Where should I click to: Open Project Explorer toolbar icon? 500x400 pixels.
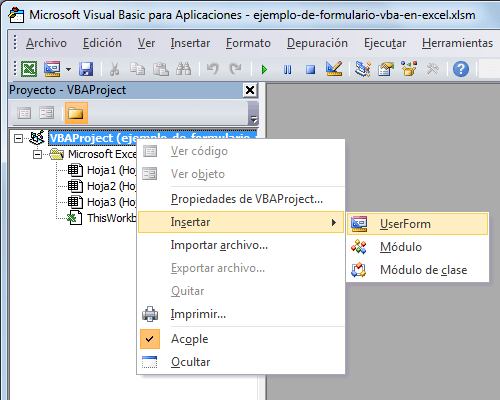[x=363, y=69]
